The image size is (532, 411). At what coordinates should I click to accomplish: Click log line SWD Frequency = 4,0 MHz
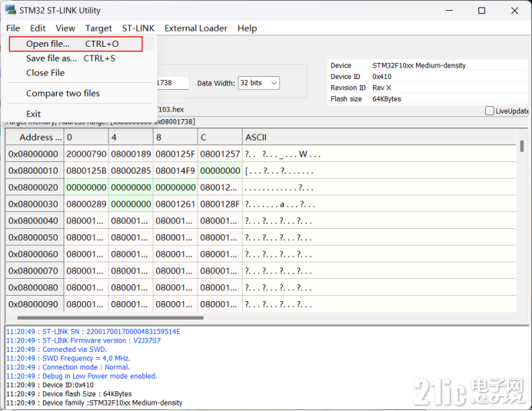click(x=68, y=359)
